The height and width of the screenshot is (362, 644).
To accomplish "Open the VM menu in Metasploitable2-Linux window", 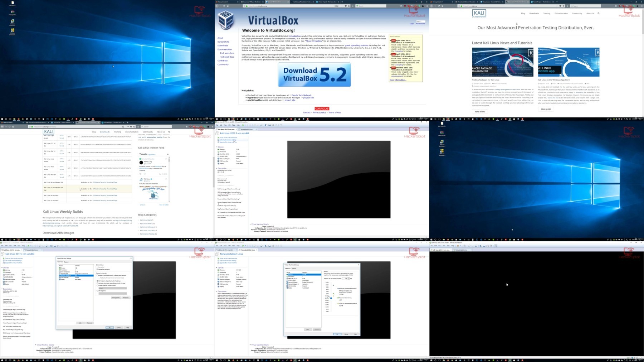I will 229,246.
